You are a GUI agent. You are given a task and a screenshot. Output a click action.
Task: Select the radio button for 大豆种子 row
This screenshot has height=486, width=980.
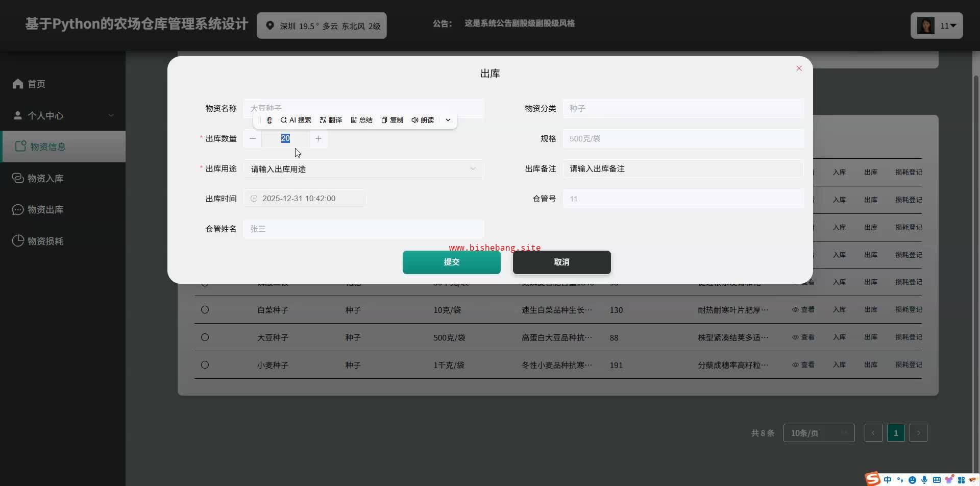coord(205,337)
